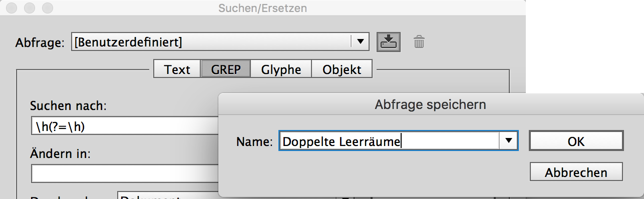This screenshot has width=644, height=199.
Task: Click the zoom button of Suchen/Ersetzen
Action: tap(46, 8)
